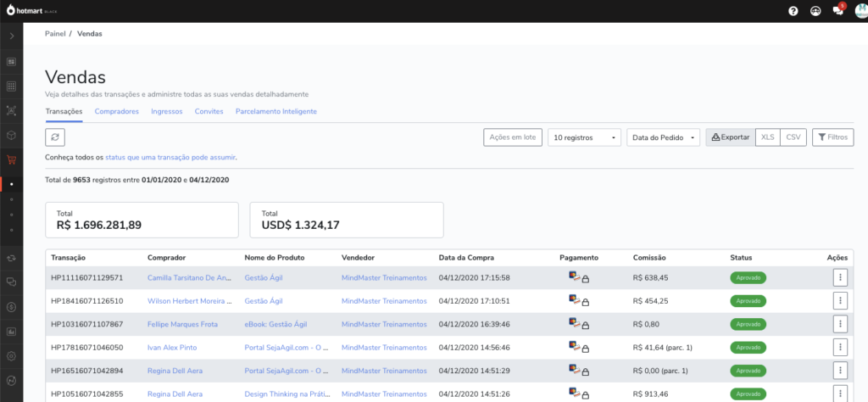Image resolution: width=868 pixels, height=402 pixels.
Task: Open Design Thinking na Práti... product link
Action: tap(287, 394)
